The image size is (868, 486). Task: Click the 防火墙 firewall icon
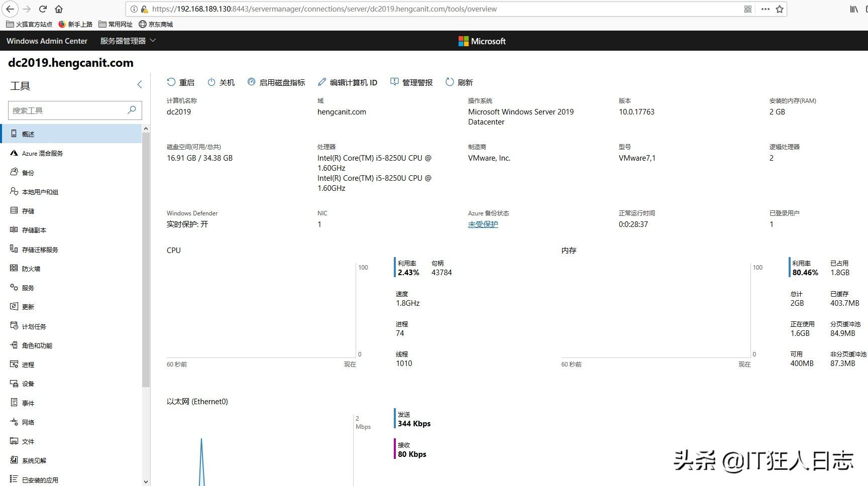14,268
